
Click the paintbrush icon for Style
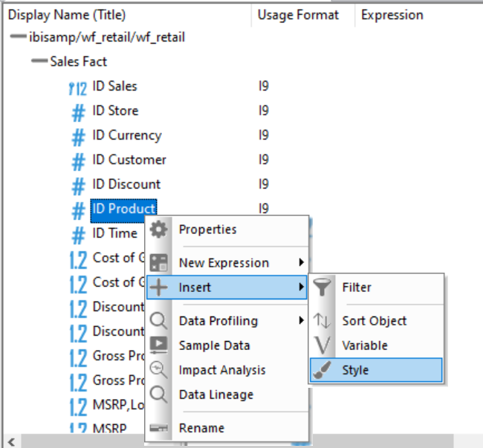(x=322, y=370)
